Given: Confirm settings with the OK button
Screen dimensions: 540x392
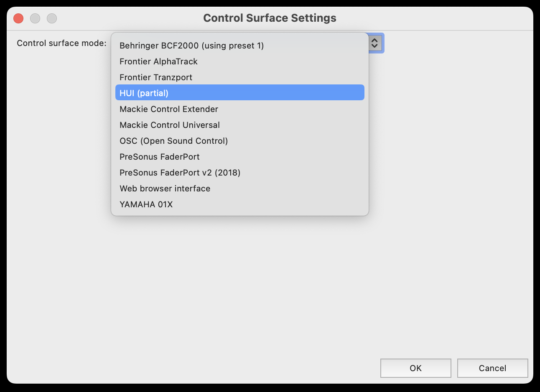Looking at the screenshot, I should [415, 368].
